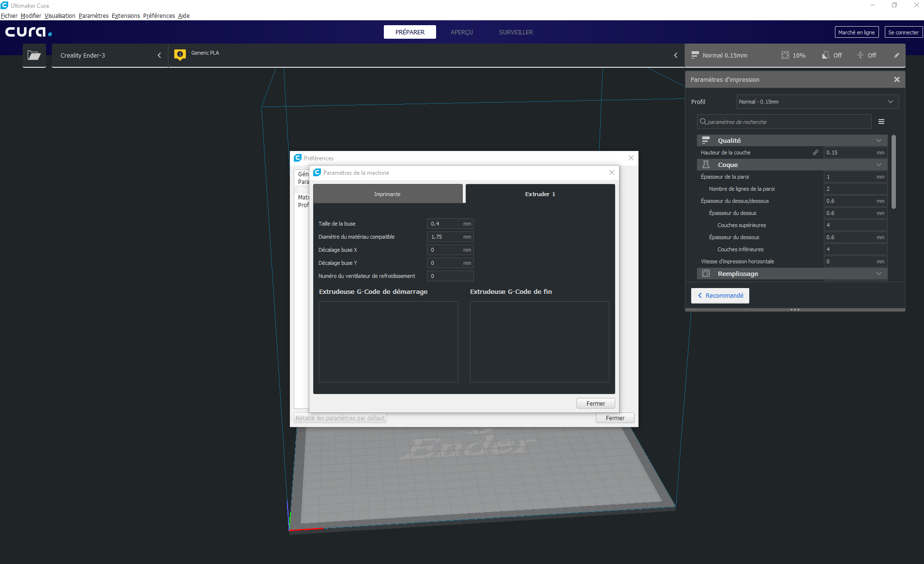Image resolution: width=924 pixels, height=564 pixels.
Task: Click the Coque category icon
Action: click(x=706, y=165)
